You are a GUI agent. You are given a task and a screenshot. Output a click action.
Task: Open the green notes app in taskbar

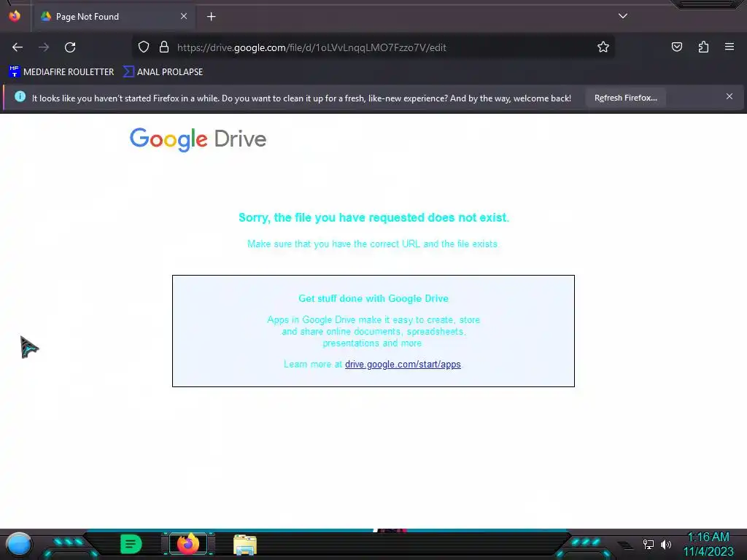point(131,544)
